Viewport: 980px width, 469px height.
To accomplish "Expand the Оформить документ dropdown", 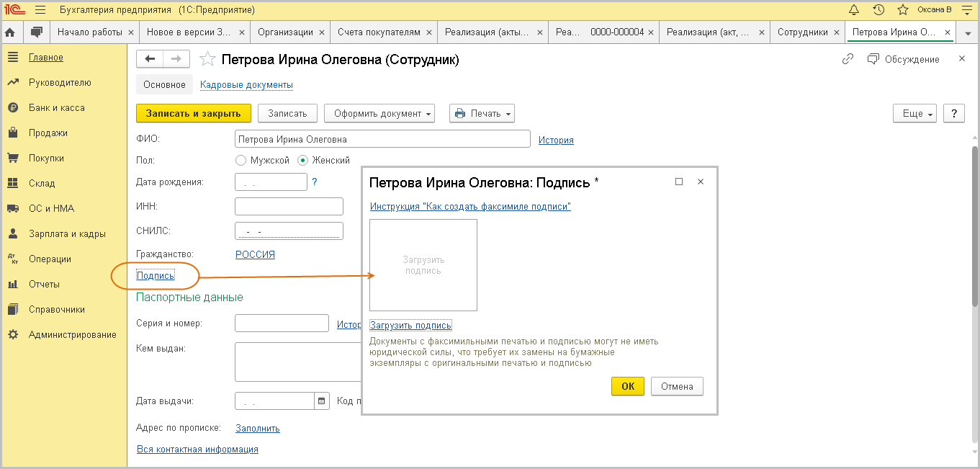I will coord(379,113).
